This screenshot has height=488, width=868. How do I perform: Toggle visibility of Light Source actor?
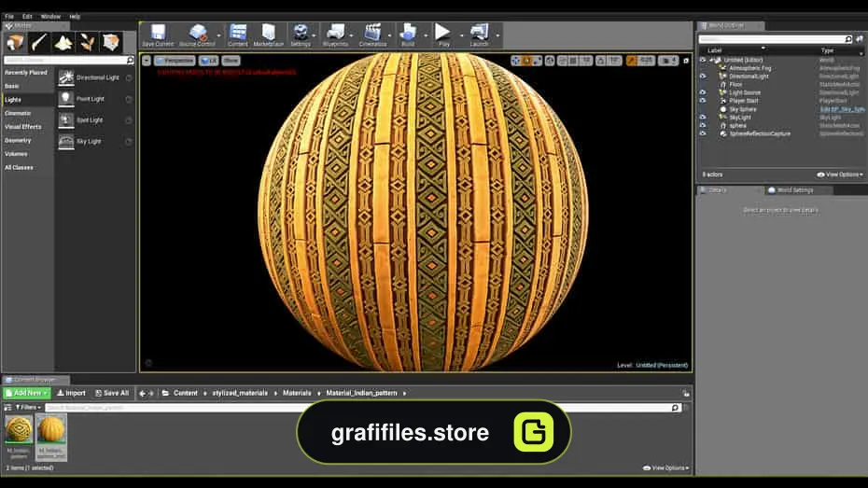[703, 92]
